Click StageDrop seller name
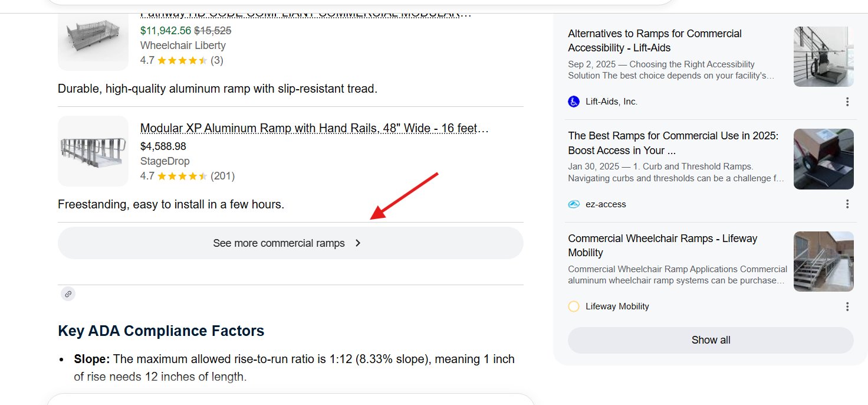This screenshot has height=405, width=868. click(165, 161)
